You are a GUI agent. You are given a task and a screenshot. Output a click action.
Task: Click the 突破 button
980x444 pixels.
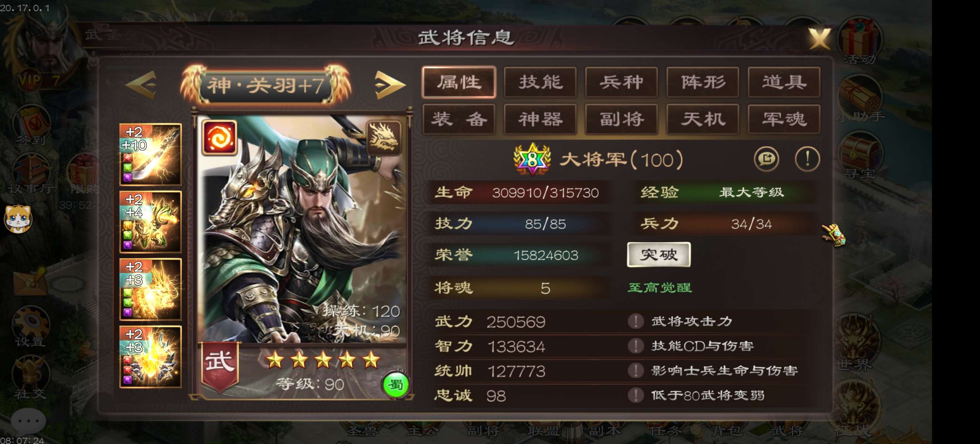659,254
